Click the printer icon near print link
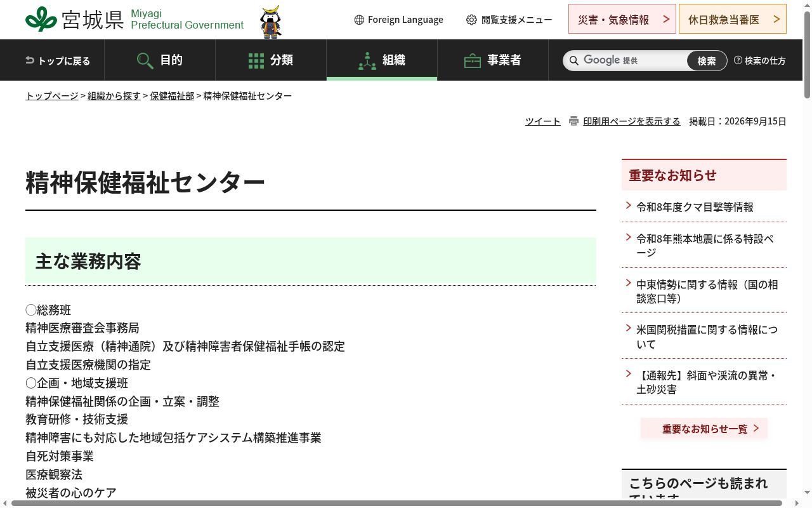 click(574, 121)
